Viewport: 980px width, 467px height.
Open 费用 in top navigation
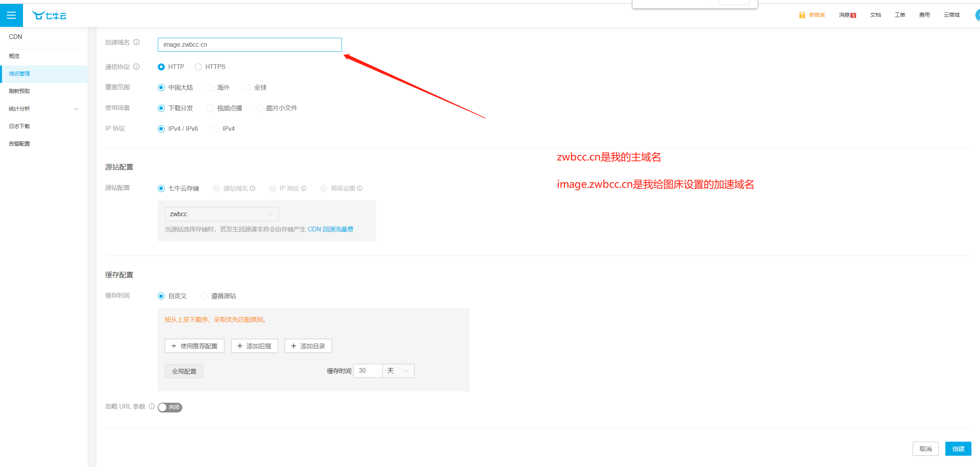point(924,15)
